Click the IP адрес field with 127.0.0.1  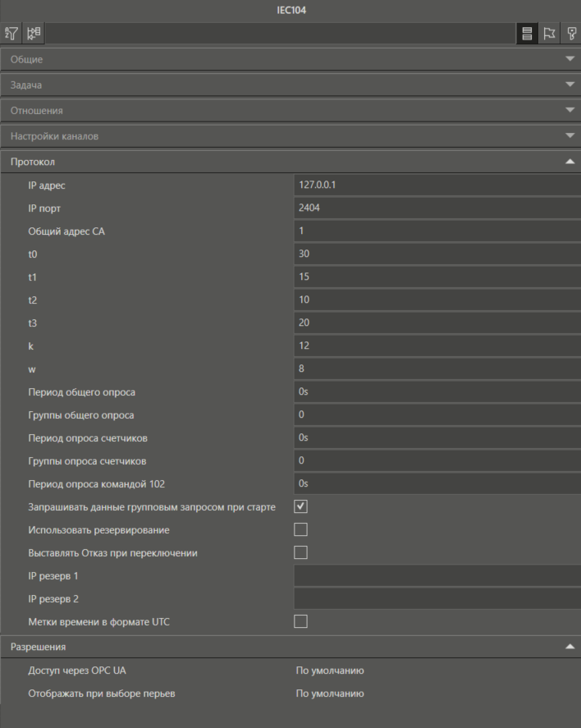tap(437, 185)
